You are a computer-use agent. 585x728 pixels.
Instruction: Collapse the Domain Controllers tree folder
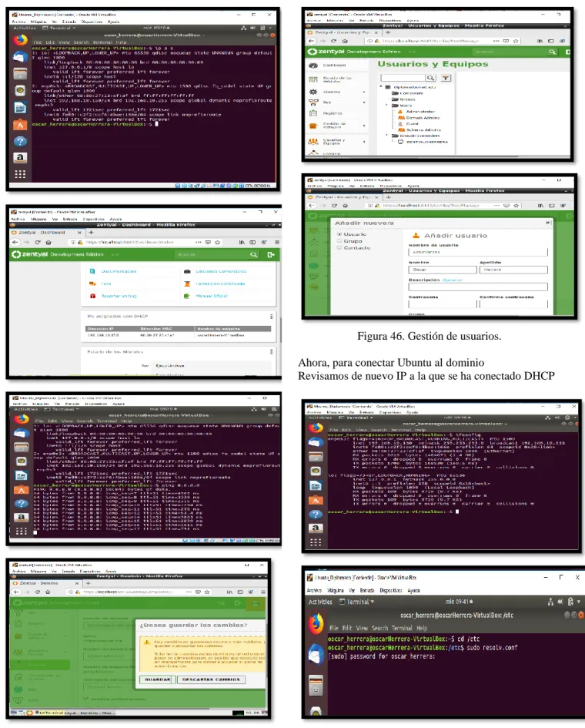[x=387, y=136]
